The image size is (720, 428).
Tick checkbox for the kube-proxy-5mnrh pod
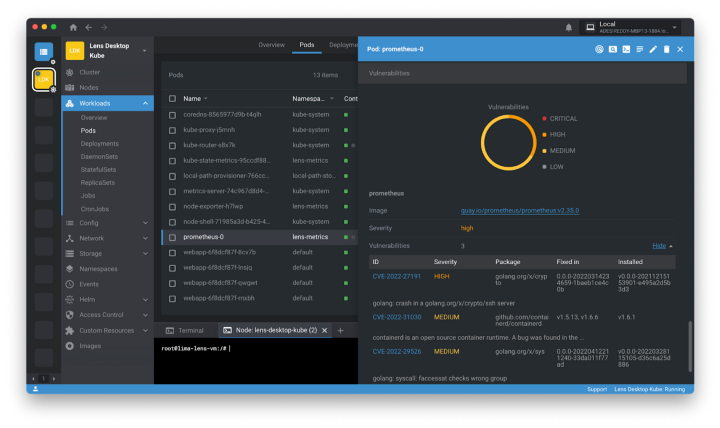(172, 130)
